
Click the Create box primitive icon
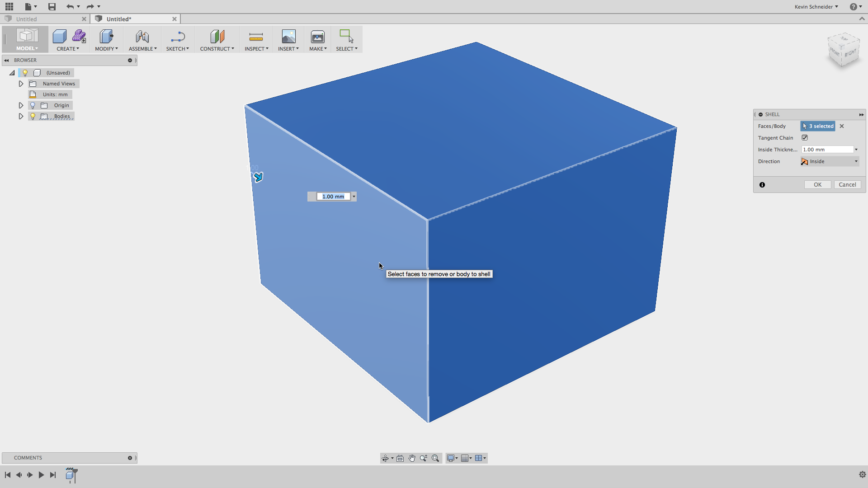click(x=60, y=36)
